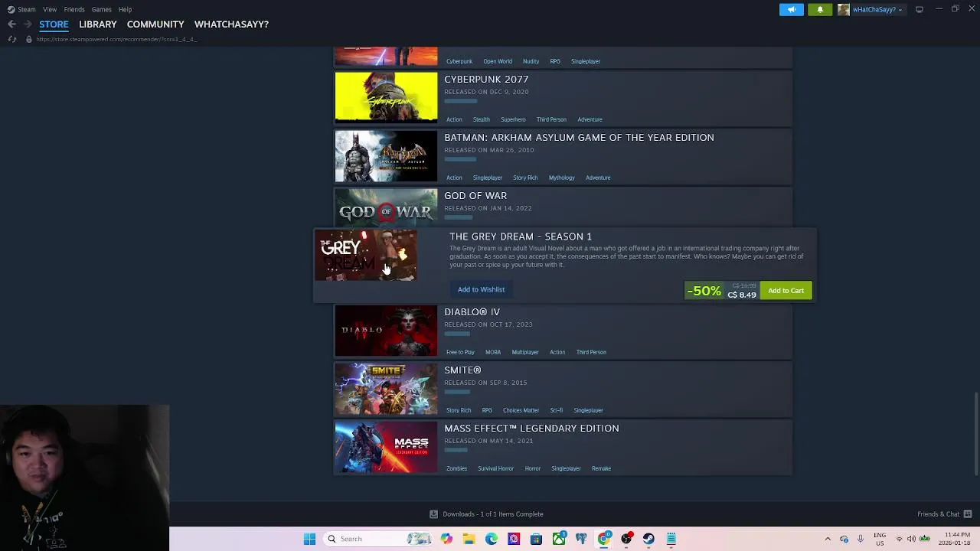Click the microphone tray icon
Viewport: 980px width, 551px height.
pos(861,539)
